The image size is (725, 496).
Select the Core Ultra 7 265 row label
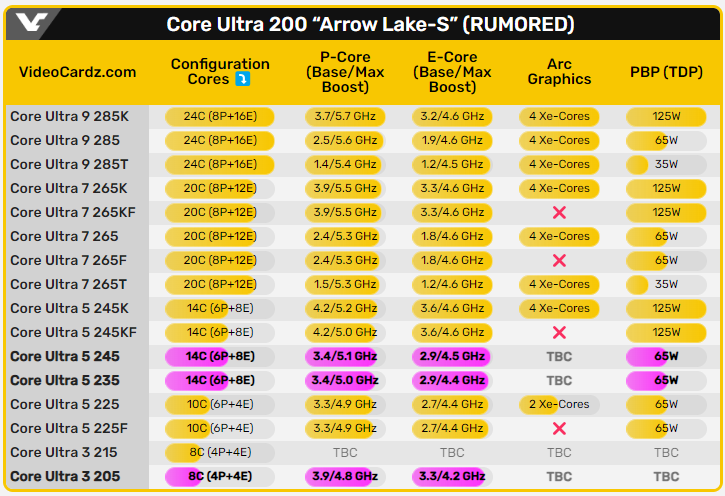64,237
